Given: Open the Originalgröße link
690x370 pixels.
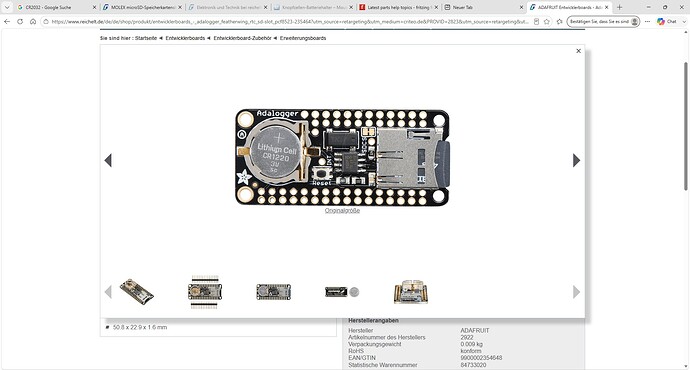Looking at the screenshot, I should 342,211.
